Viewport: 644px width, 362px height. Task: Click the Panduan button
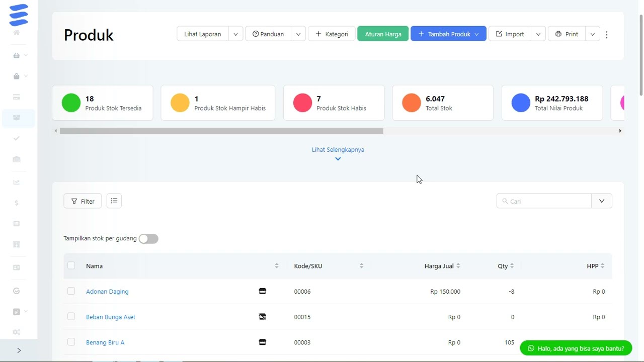coord(268,34)
